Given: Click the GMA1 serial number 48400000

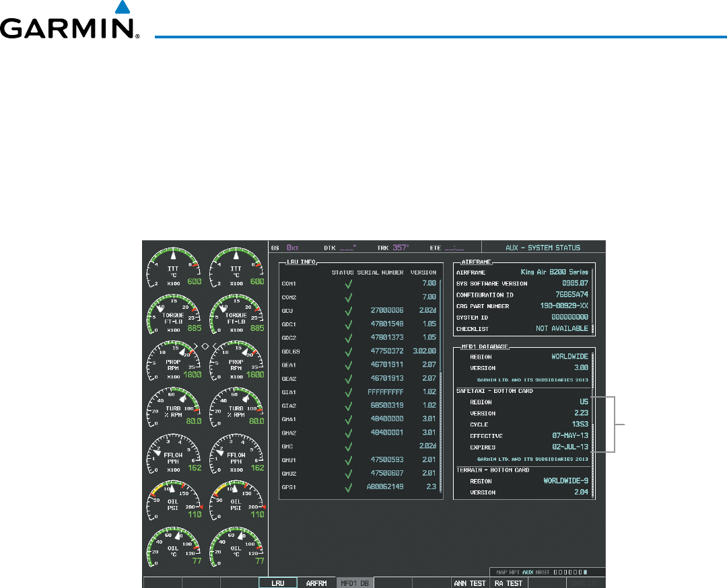Looking at the screenshot, I should [x=386, y=419].
